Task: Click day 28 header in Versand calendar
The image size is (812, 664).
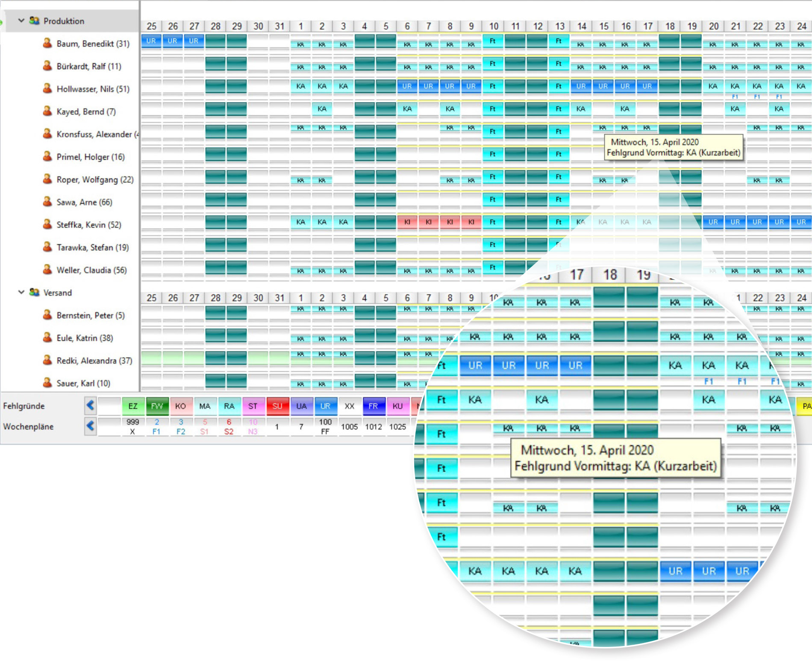Action: 215,298
